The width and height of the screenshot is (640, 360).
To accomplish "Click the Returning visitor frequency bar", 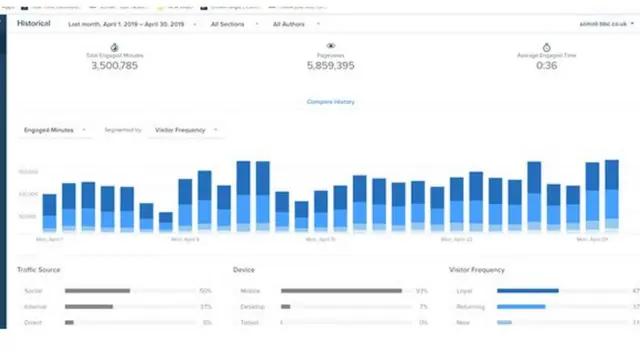I will coord(521,307).
